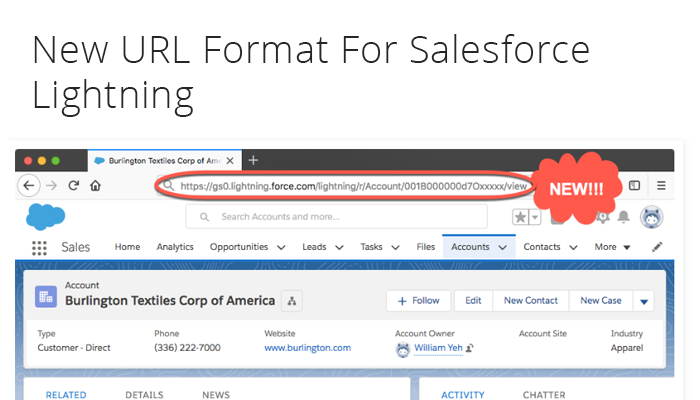The height and width of the screenshot is (400, 700).
Task: Open the user profile avatar menu
Action: coord(651,217)
